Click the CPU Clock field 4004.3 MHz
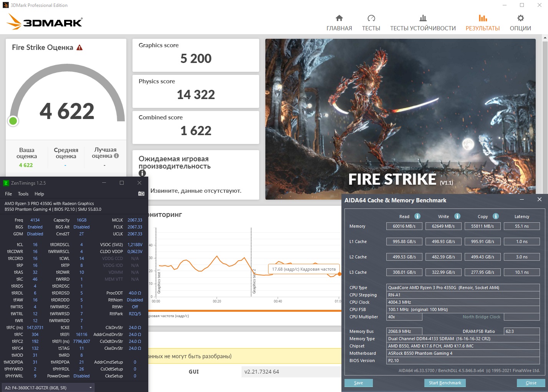Screen dimensions: 548x392 463,302
